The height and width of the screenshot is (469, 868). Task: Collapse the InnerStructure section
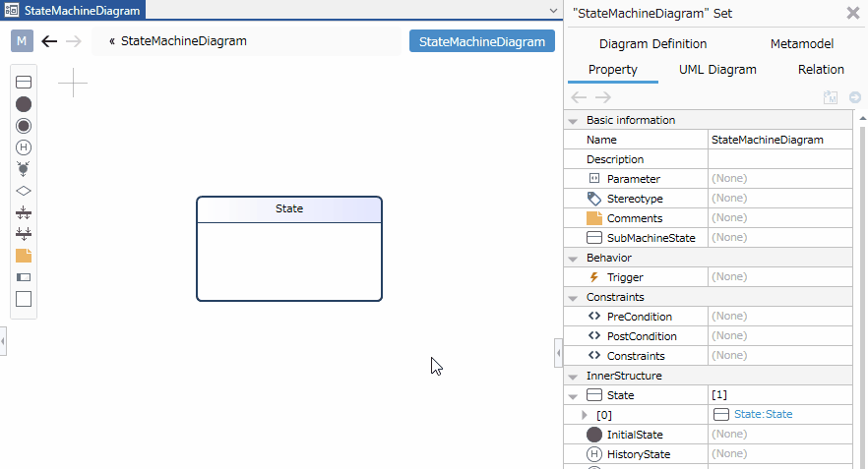573,376
